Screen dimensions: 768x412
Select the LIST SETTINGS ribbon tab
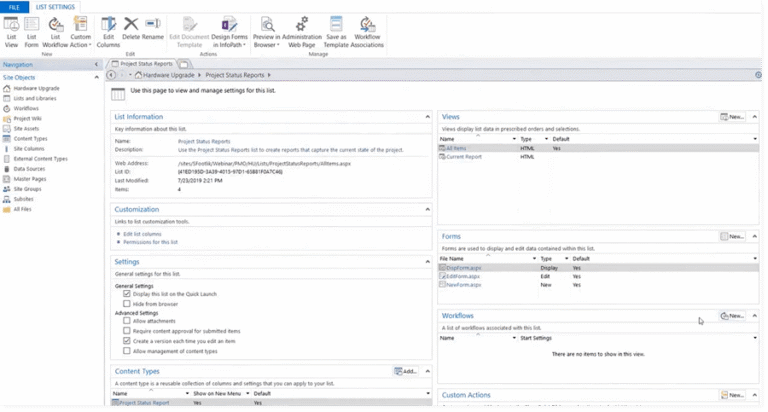point(55,7)
